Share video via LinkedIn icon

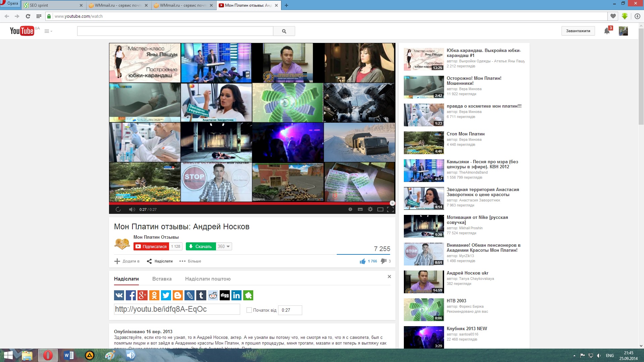236,295
